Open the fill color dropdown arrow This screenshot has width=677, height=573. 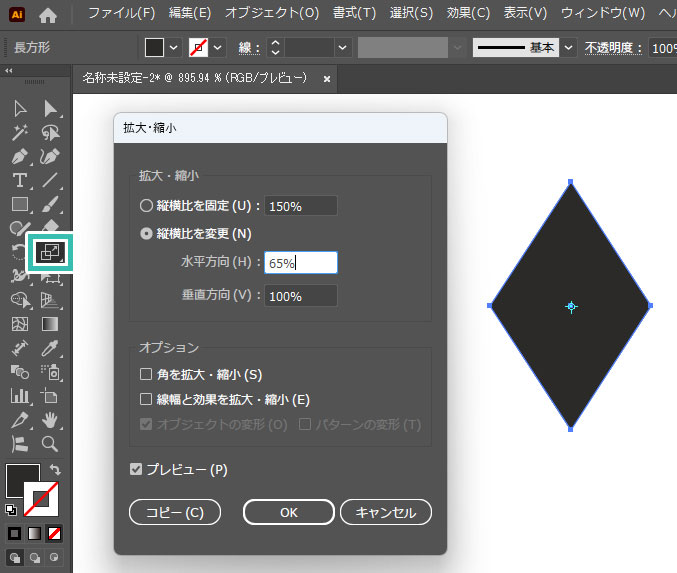174,47
